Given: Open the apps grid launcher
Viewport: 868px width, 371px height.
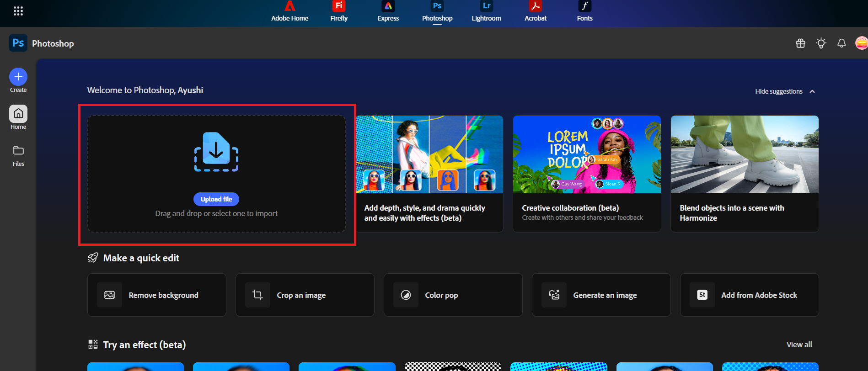Looking at the screenshot, I should pos(18,11).
